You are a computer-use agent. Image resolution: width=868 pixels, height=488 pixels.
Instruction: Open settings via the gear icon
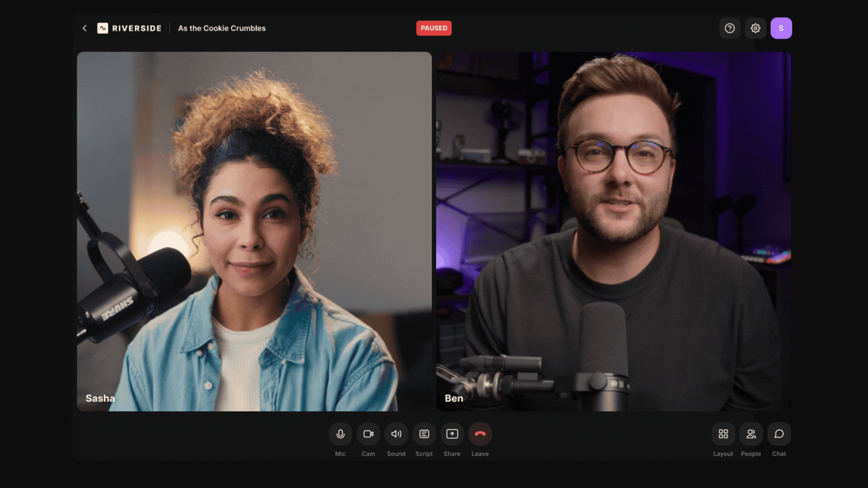pos(755,28)
